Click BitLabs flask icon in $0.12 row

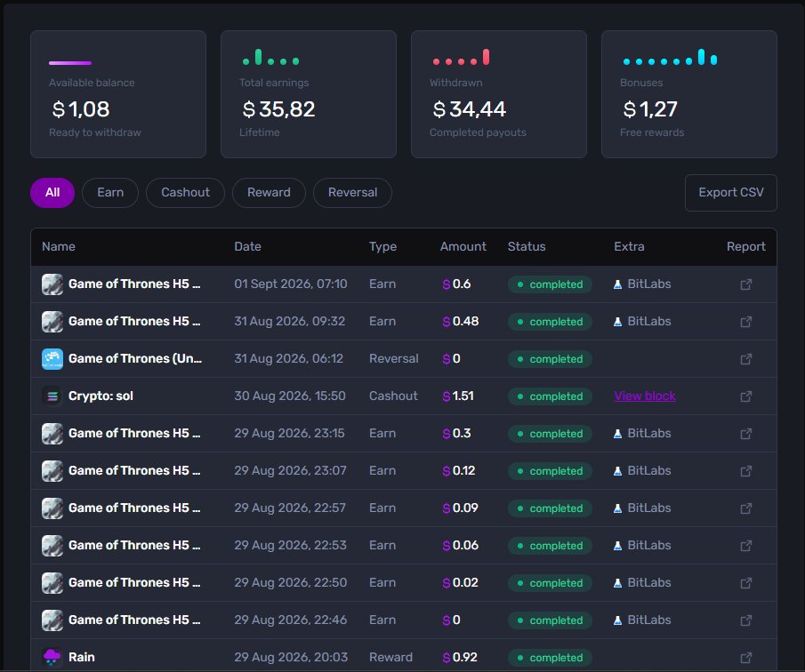(x=617, y=471)
